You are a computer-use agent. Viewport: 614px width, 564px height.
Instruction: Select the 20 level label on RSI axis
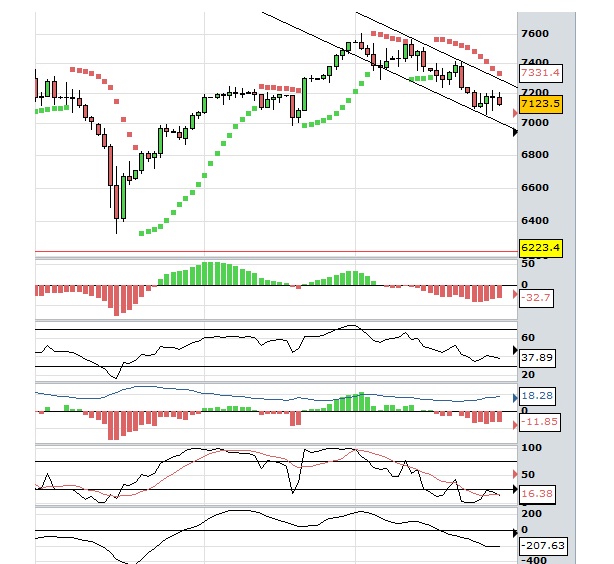tap(528, 375)
